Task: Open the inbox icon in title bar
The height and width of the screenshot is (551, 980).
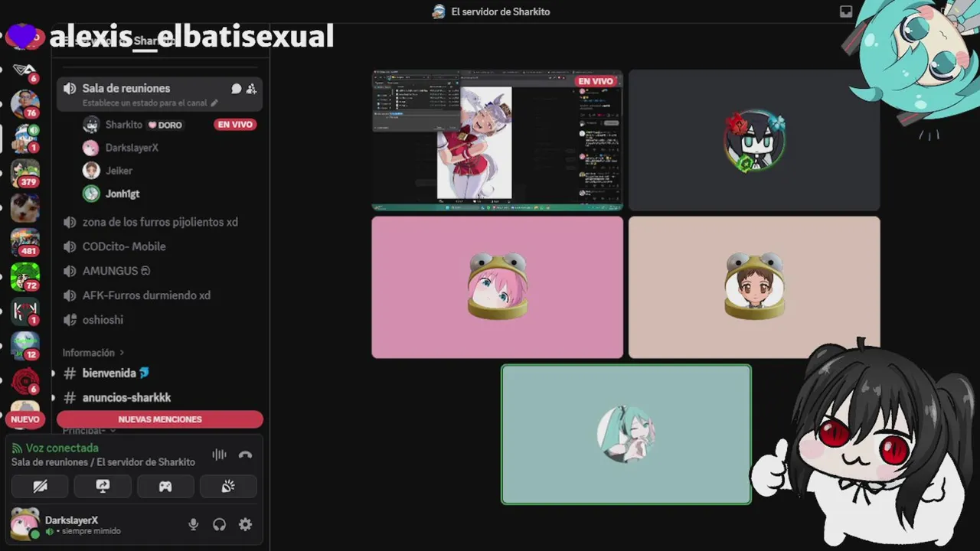Action: [846, 11]
